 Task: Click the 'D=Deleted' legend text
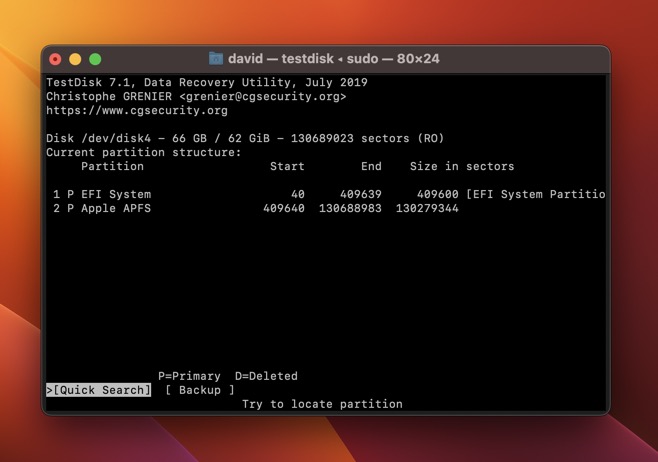coord(266,376)
